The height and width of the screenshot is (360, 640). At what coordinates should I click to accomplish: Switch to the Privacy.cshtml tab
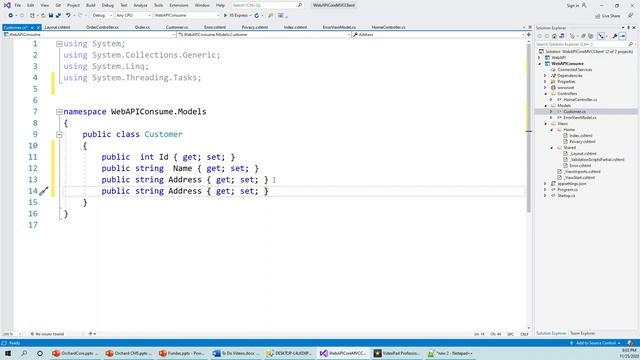pos(255,27)
